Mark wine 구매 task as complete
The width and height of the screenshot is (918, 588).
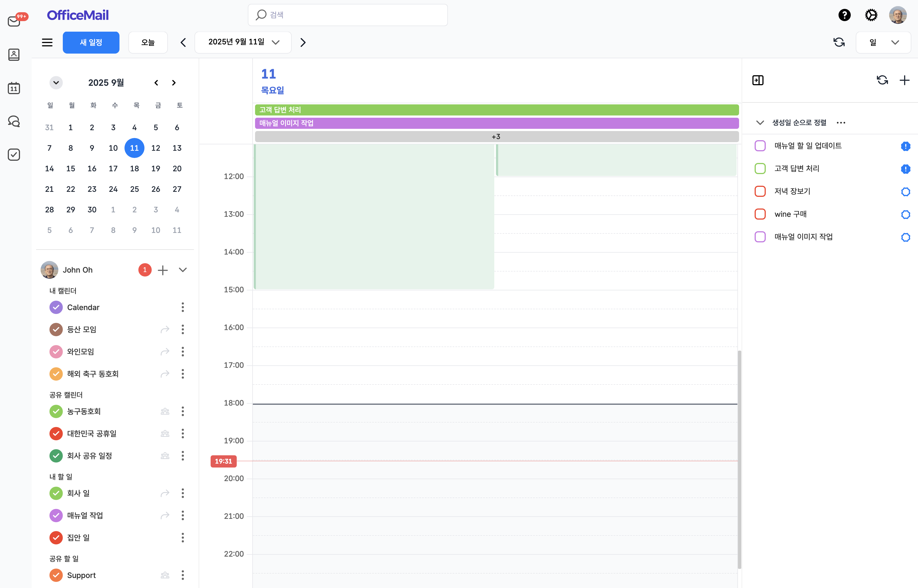[x=760, y=214]
